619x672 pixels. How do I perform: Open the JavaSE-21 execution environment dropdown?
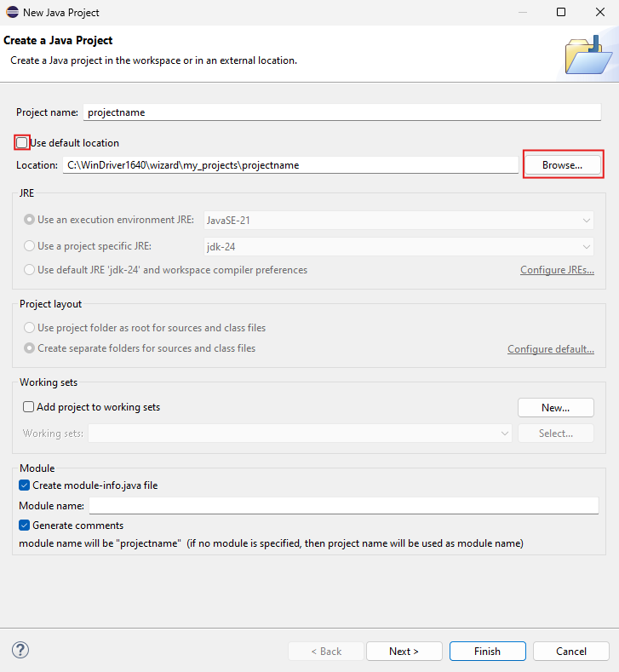pos(398,221)
